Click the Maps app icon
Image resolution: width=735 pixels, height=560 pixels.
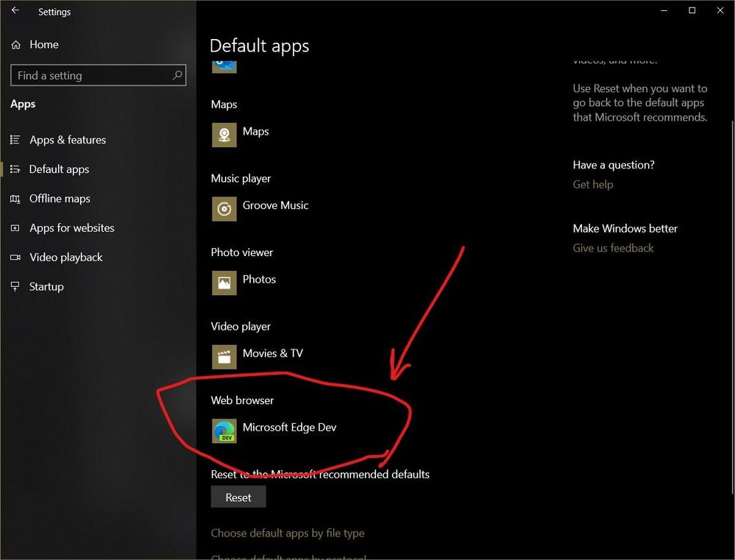[224, 135]
